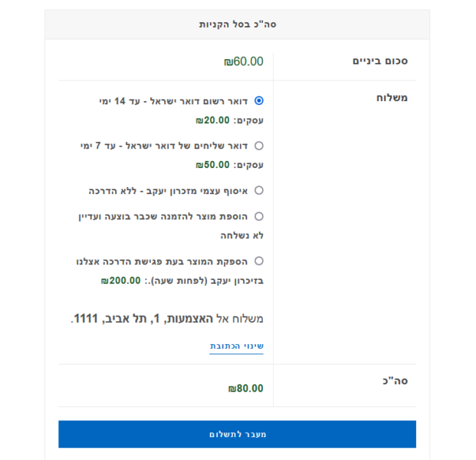Select registered mail radio button, up to 14 days
Viewport: 476px width, 460px height.
click(258, 100)
